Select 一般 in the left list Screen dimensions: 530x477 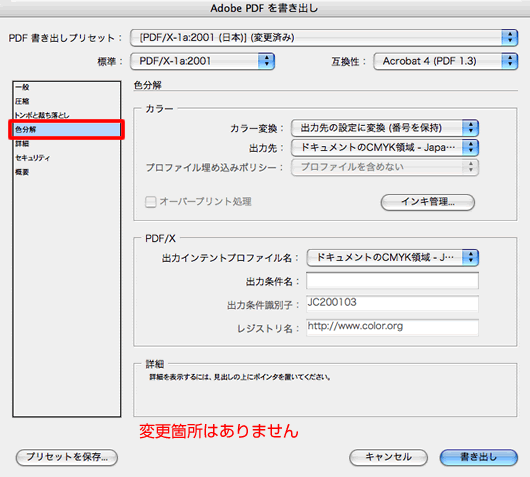coord(22,87)
